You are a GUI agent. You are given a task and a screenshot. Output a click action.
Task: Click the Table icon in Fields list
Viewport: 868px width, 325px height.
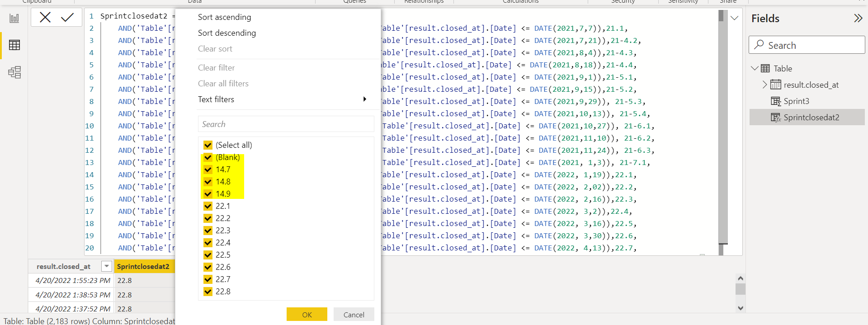(765, 68)
